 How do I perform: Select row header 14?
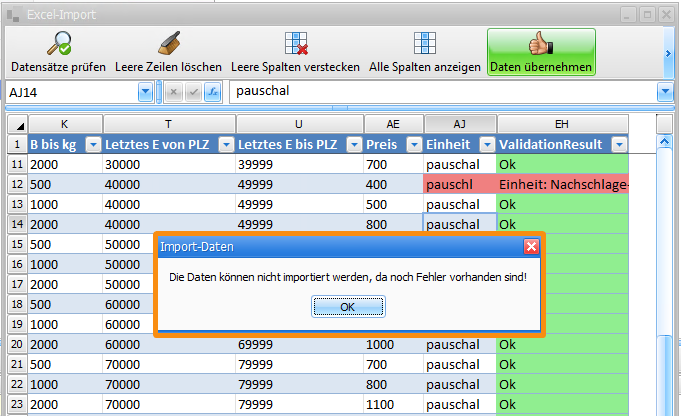click(x=17, y=224)
